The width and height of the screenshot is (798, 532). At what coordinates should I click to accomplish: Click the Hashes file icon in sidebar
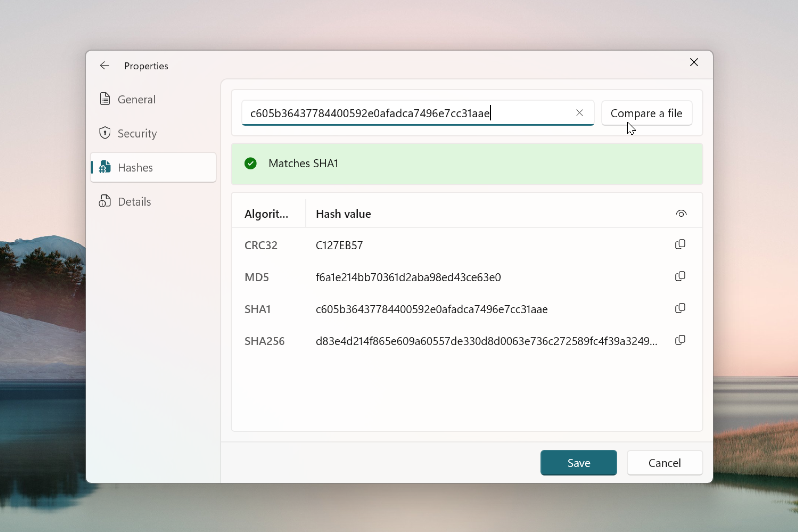pos(105,167)
